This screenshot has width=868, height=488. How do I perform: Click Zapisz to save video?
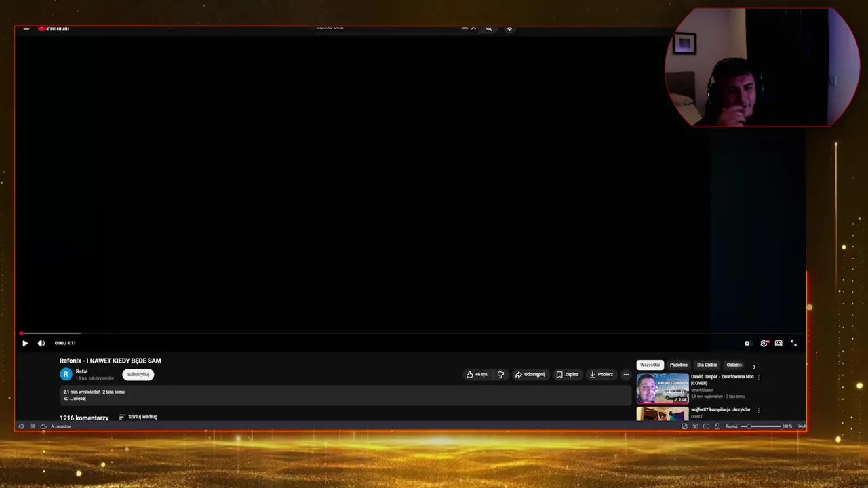pyautogui.click(x=568, y=374)
